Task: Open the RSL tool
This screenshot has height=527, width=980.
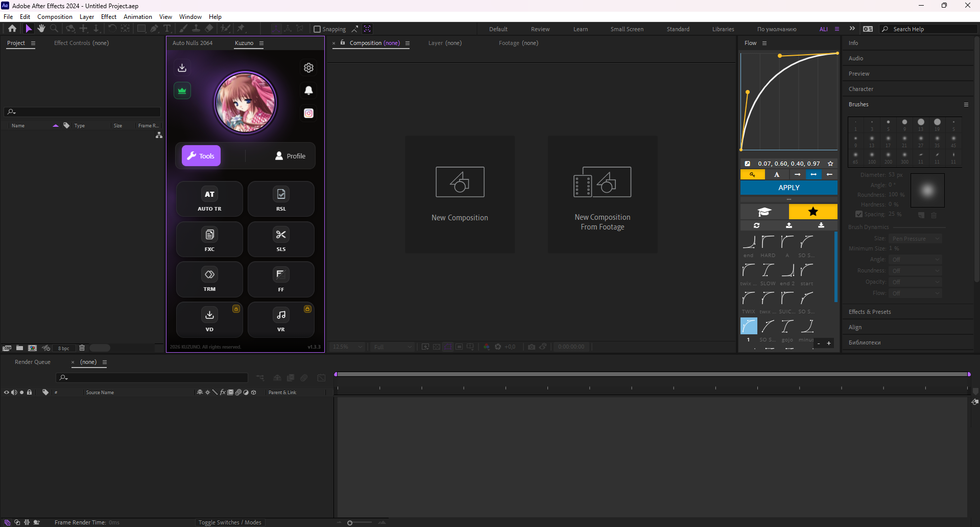Action: click(x=281, y=199)
